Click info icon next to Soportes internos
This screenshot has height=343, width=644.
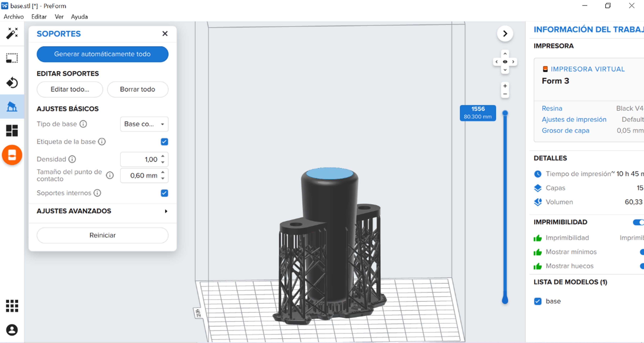click(97, 193)
